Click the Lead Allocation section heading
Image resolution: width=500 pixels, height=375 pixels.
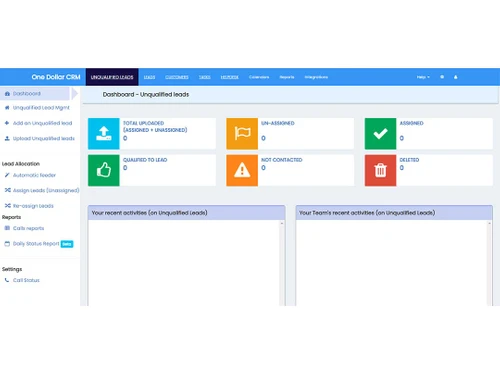pyautogui.click(x=21, y=164)
